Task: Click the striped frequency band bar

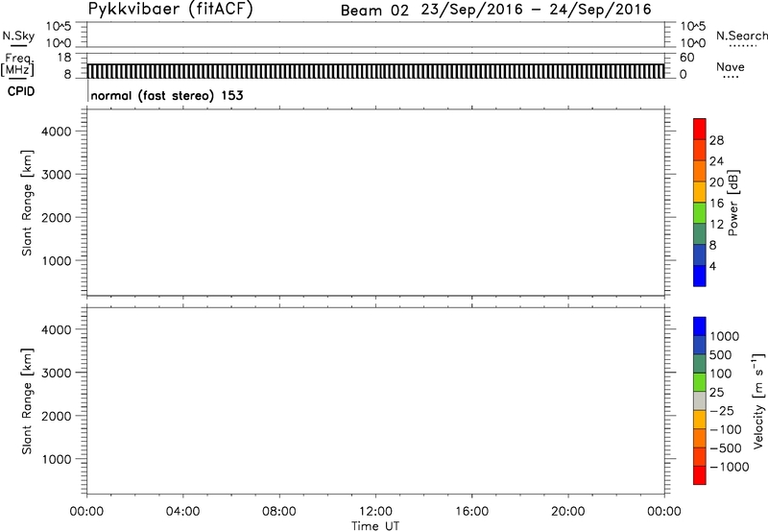Action: point(375,71)
